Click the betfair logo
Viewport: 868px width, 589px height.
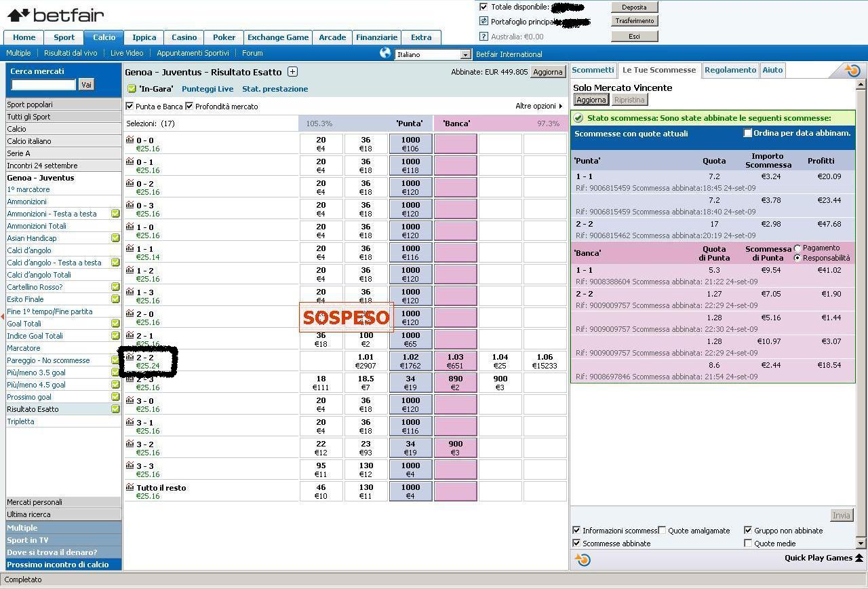pyautogui.click(x=56, y=15)
